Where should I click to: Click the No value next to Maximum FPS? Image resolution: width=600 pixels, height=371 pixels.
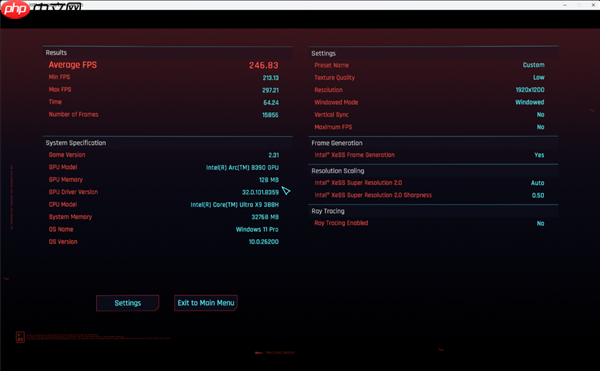click(540, 127)
